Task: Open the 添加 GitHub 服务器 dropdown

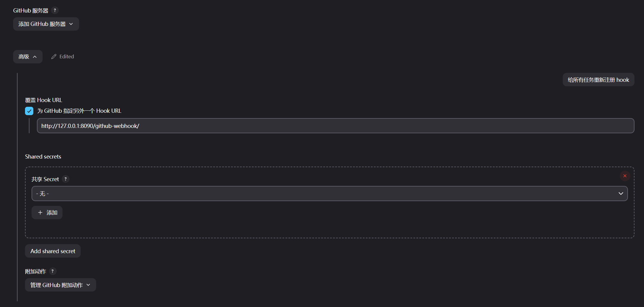Action: coord(46,24)
